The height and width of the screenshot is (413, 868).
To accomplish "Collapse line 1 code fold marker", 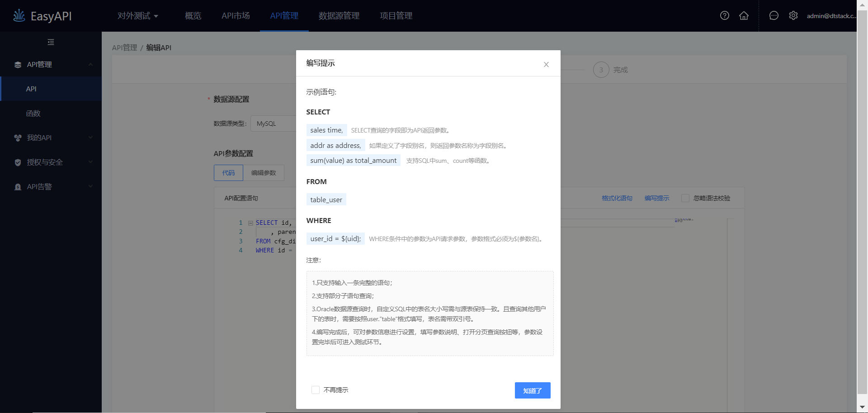I will [250, 223].
